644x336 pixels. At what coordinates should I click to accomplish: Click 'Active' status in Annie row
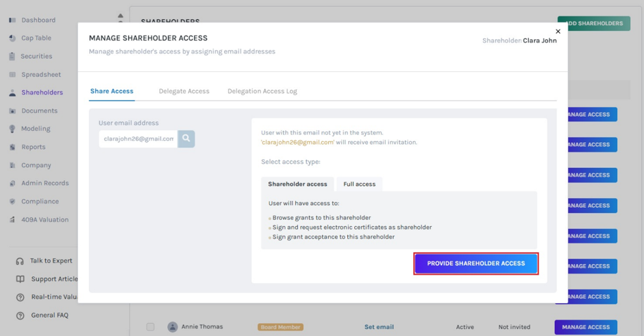coord(465,327)
